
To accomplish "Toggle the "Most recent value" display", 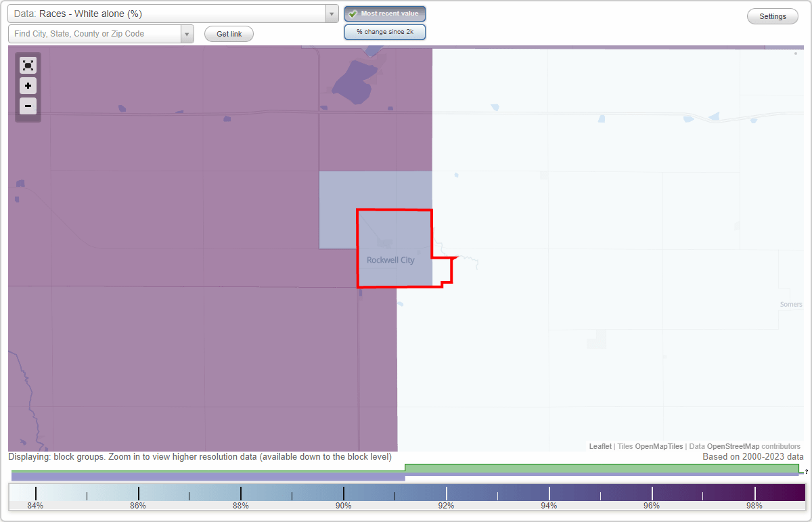I will point(384,13).
